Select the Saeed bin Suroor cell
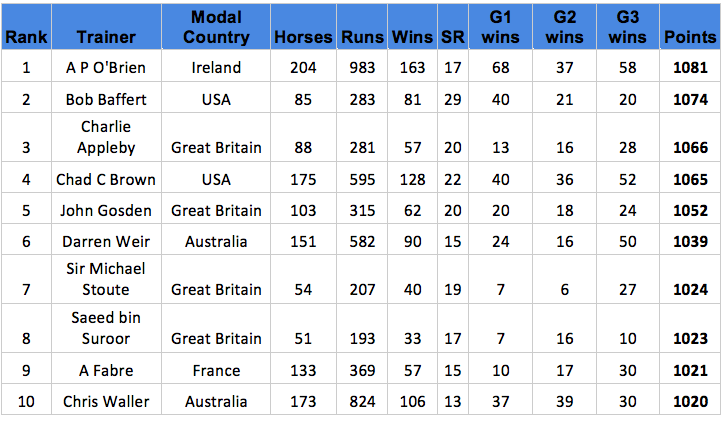The height and width of the screenshot is (423, 727). (x=105, y=328)
